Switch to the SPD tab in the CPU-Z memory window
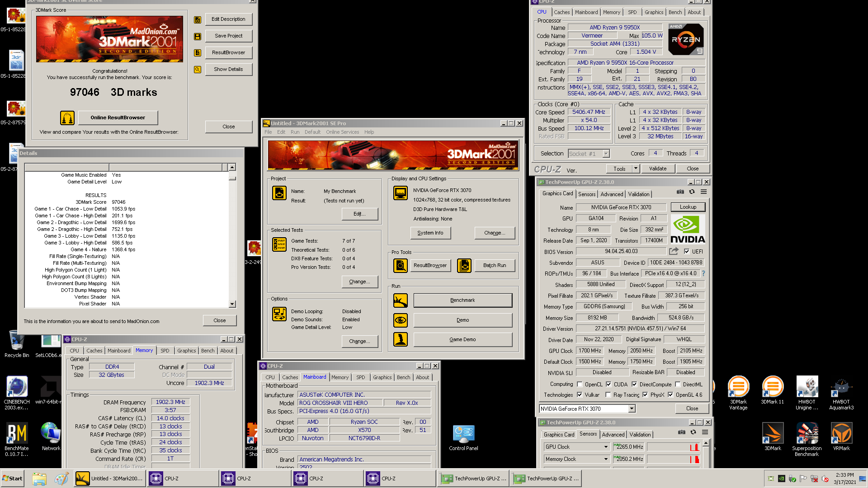 [165, 351]
